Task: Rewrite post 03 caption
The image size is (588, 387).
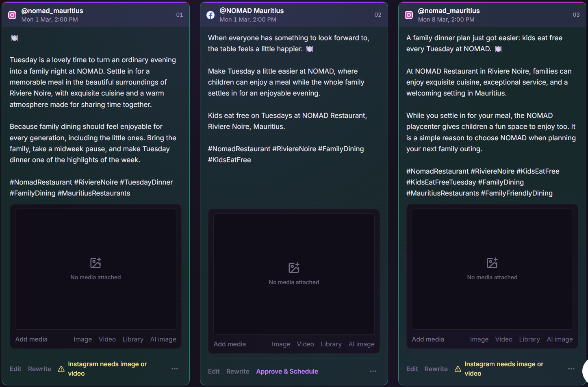Action: pos(436,369)
